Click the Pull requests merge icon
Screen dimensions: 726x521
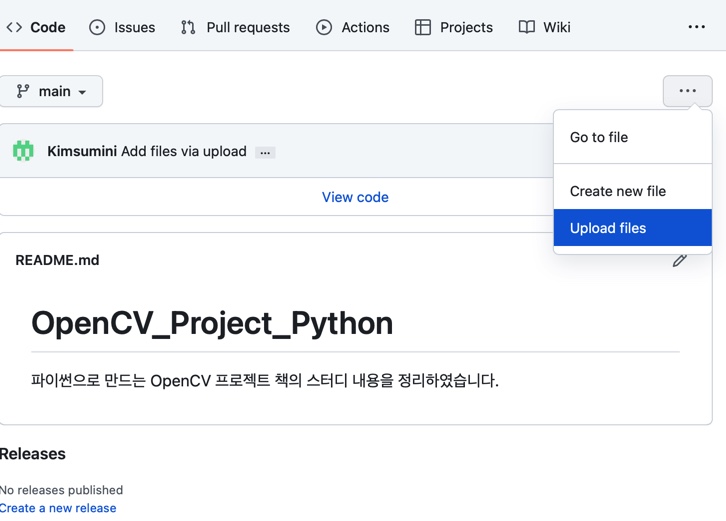point(188,27)
